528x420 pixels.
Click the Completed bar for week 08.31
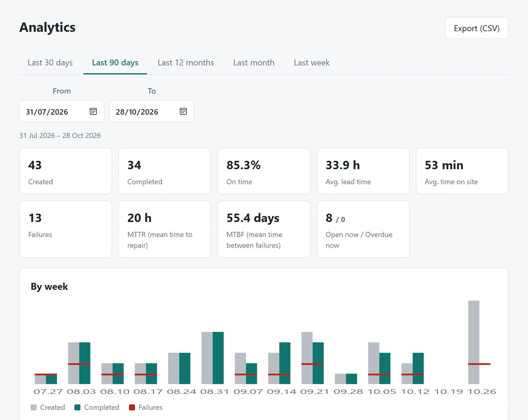pos(218,358)
